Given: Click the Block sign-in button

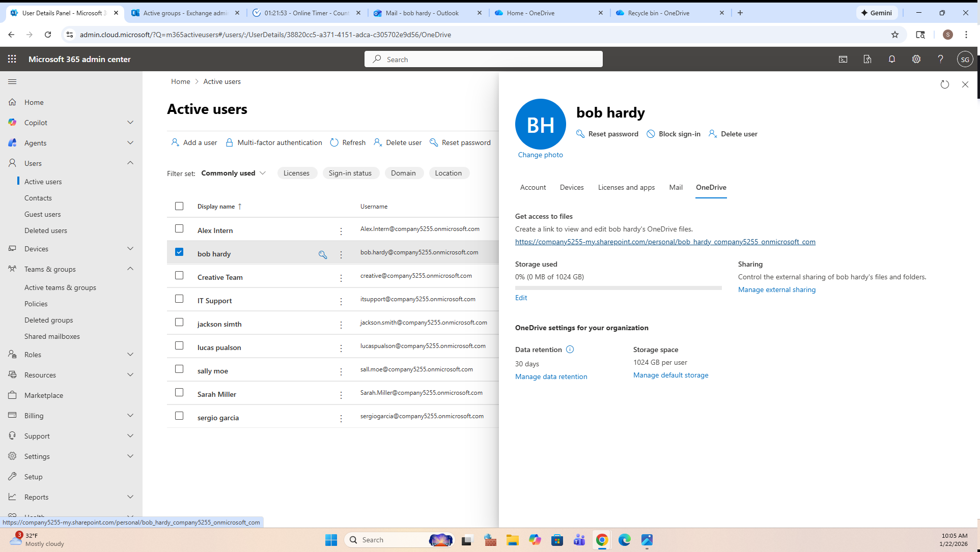Looking at the screenshot, I should point(674,134).
